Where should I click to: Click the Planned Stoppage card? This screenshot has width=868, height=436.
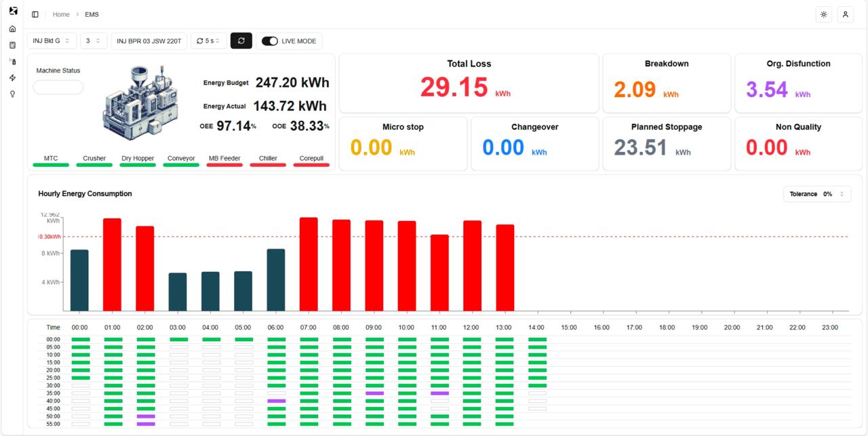[666, 144]
